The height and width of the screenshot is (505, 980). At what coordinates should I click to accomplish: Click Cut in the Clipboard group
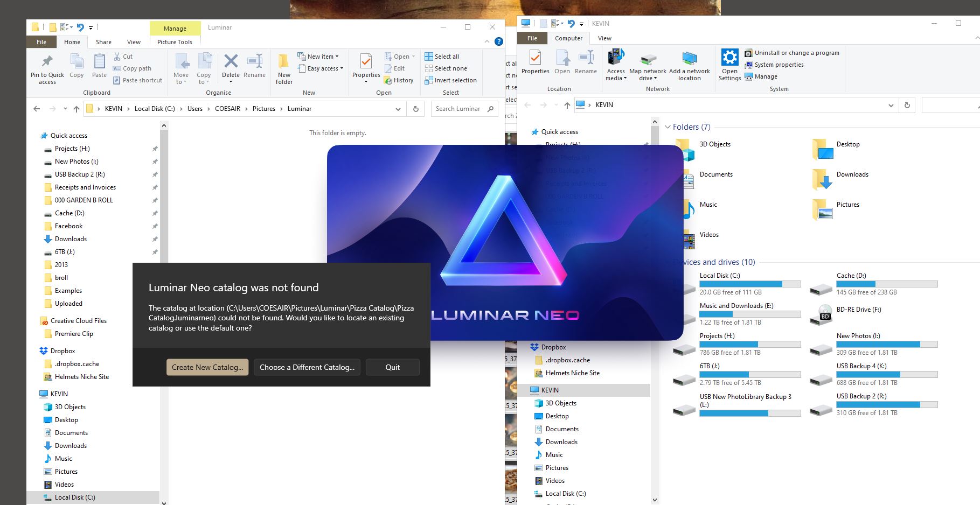click(123, 57)
